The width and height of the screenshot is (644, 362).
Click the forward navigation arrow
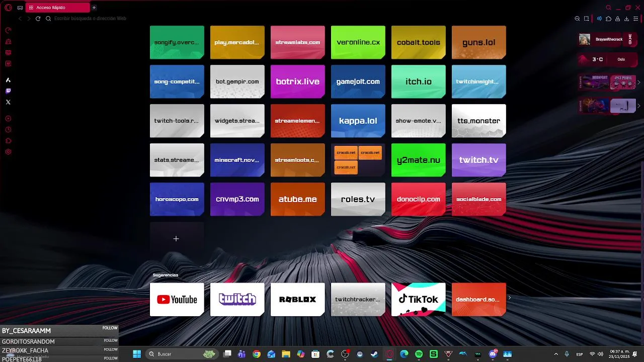29,19
